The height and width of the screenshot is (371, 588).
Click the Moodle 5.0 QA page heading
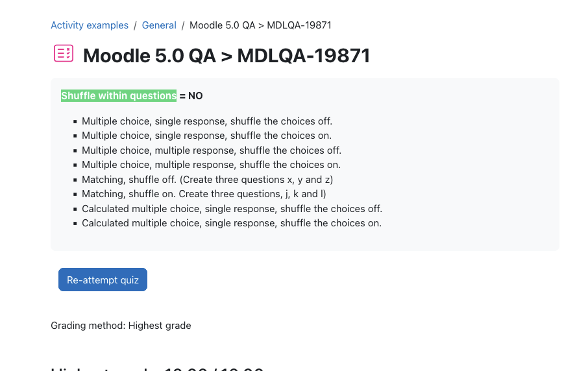227,56
